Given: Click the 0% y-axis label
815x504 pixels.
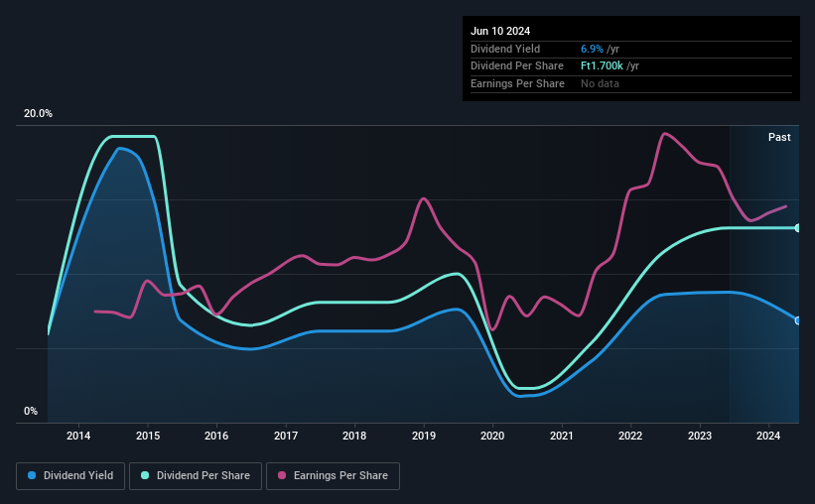Looking at the screenshot, I should (31, 411).
